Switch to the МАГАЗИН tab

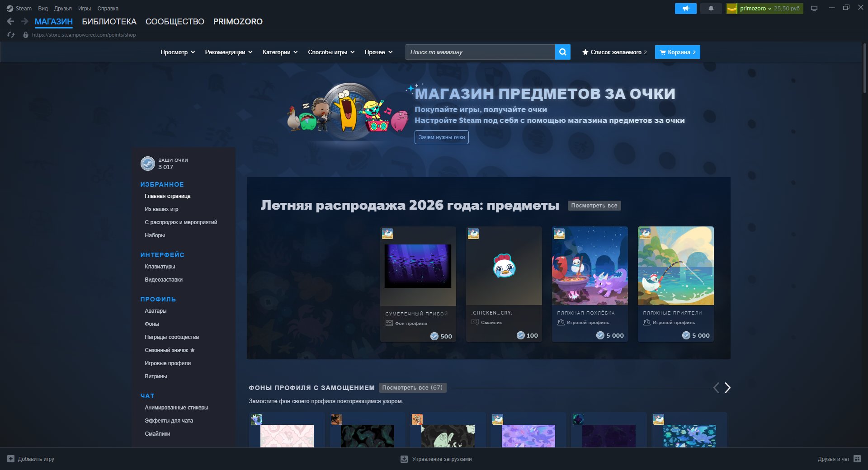[x=54, y=22]
